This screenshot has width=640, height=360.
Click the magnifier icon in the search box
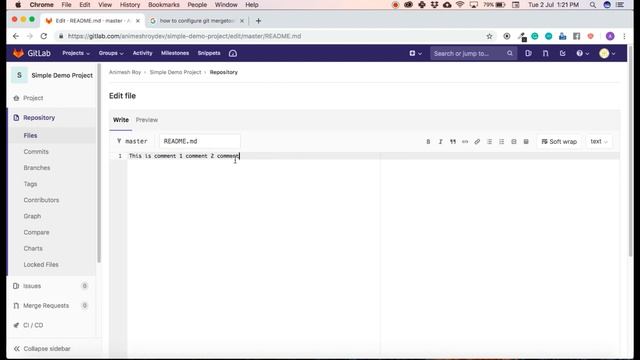coord(510,53)
